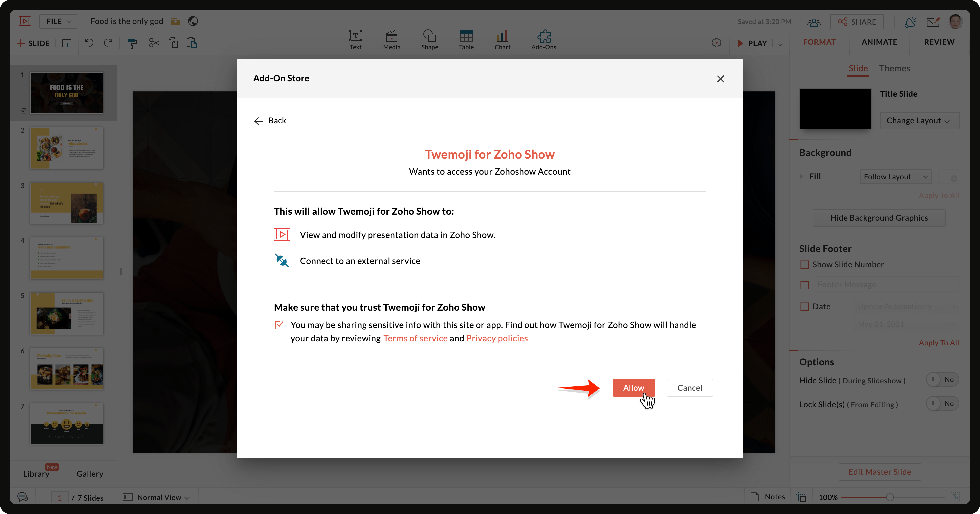980x514 pixels.
Task: Open the Follow Layout fill dropdown
Action: pos(895,177)
